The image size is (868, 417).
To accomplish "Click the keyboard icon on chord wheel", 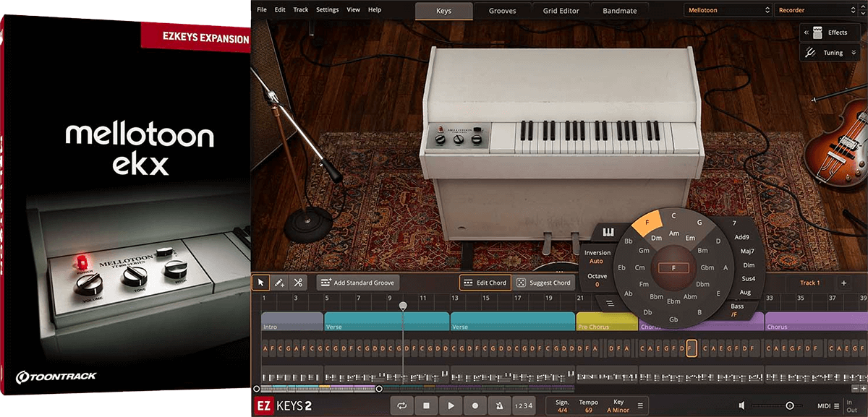I will click(609, 233).
